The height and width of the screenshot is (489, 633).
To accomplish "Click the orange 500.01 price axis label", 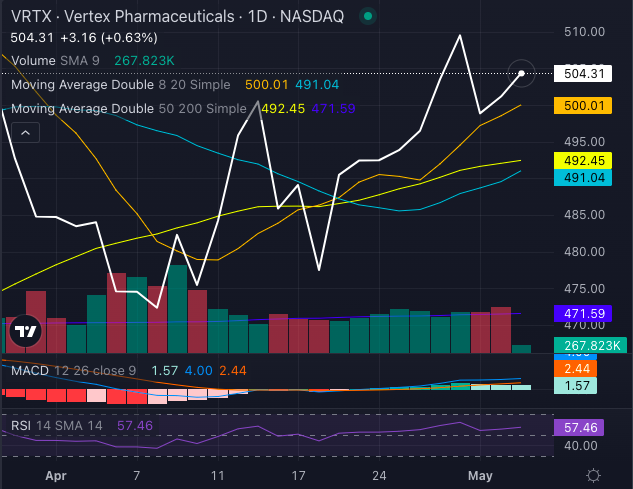I will (583, 106).
